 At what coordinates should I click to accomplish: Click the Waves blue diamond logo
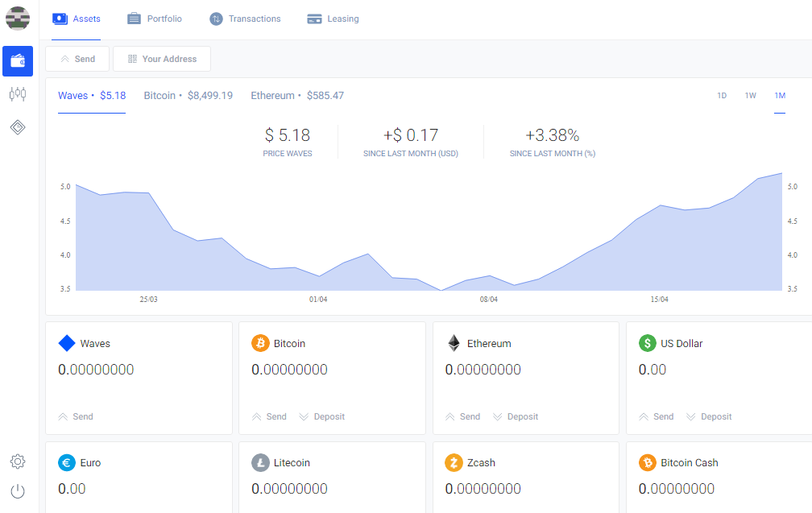(67, 343)
